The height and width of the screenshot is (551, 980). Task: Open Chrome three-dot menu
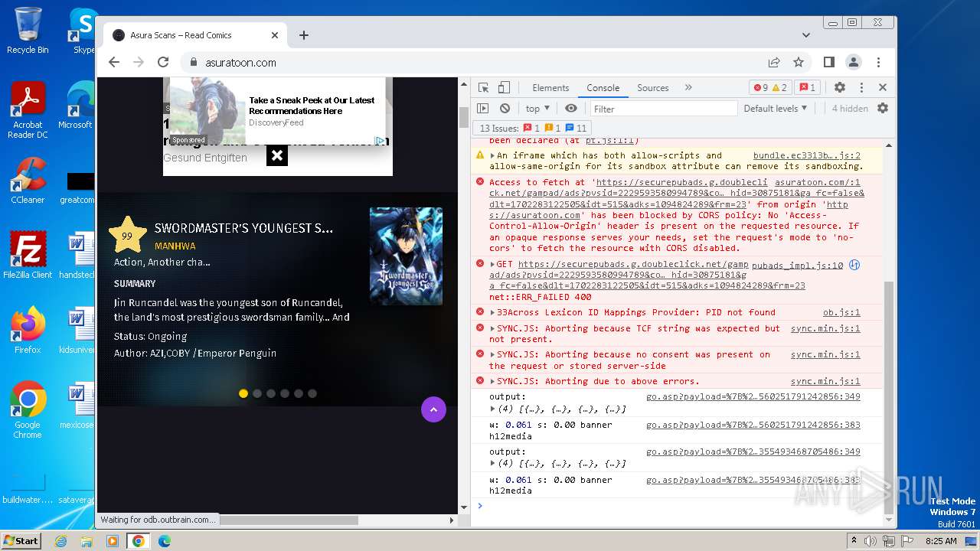click(879, 63)
